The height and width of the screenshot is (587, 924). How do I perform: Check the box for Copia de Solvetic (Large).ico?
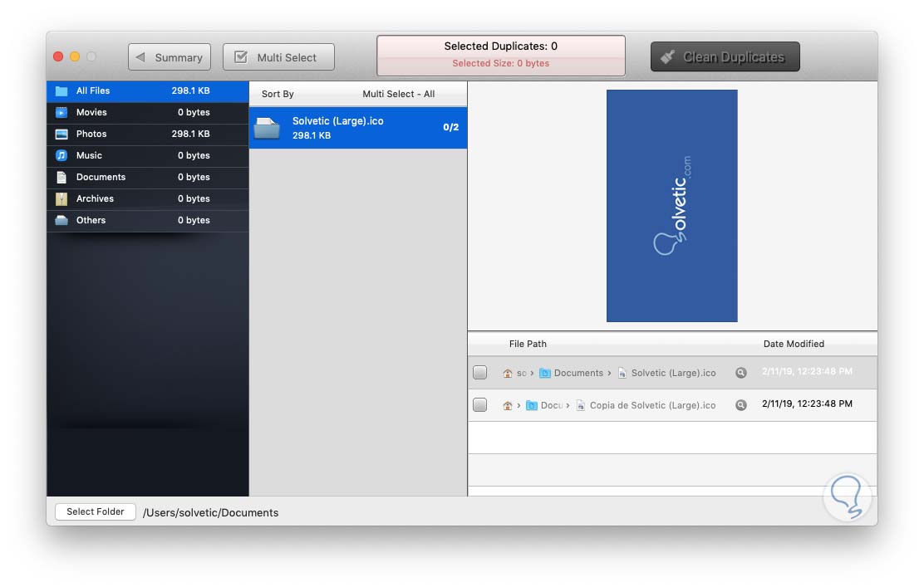[479, 405]
